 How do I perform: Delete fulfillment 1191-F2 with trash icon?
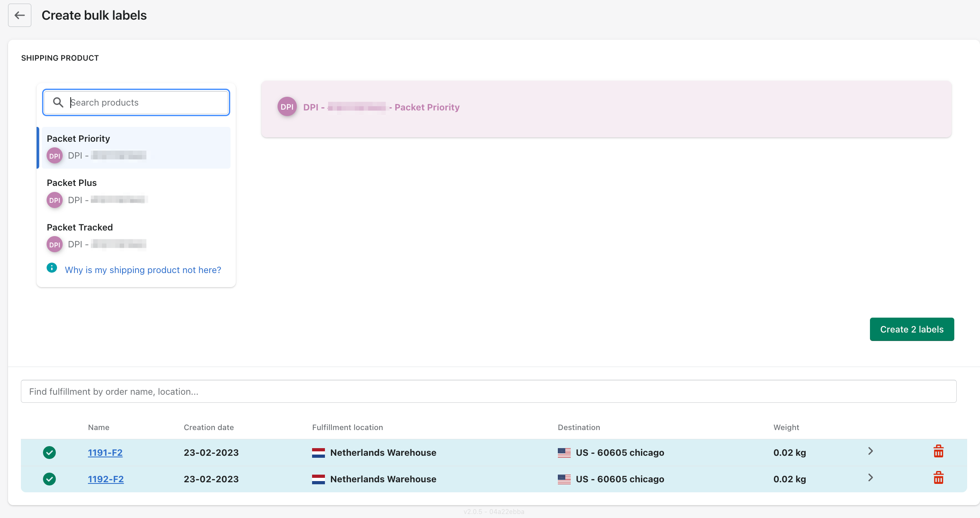click(x=939, y=451)
